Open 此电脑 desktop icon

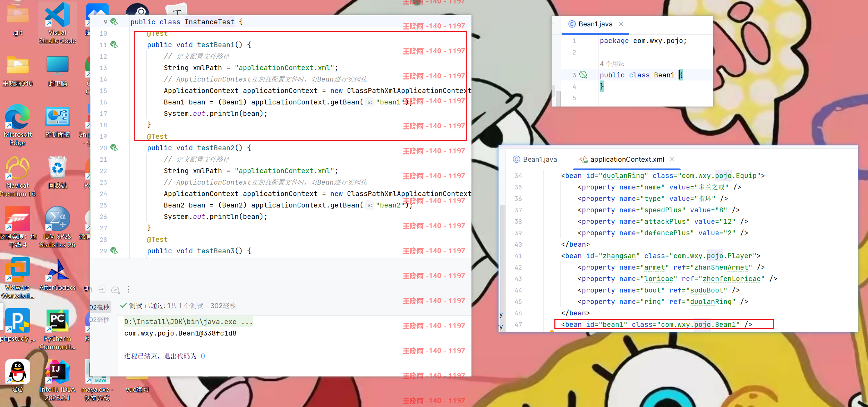[x=57, y=71]
